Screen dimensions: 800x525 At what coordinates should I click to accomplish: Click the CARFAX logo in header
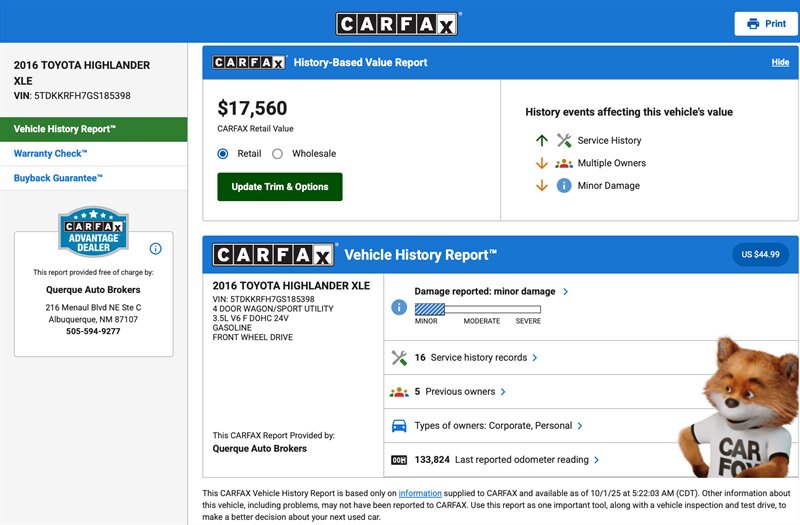coord(397,23)
